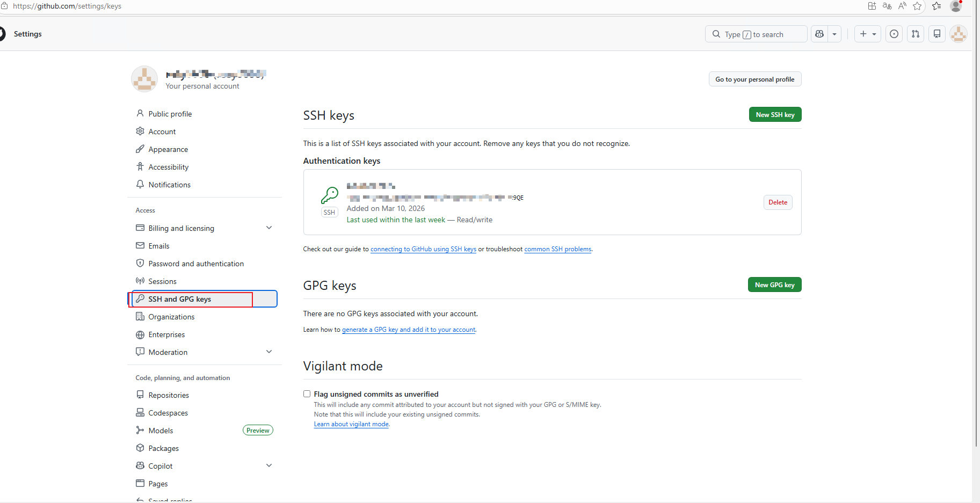The image size is (980, 503).
Task: Click the Preview badge next to Models
Action: coord(258,430)
